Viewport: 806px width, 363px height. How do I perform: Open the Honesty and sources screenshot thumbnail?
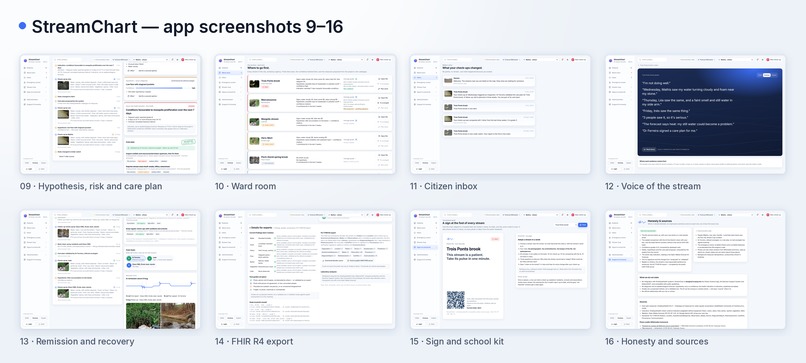(x=695, y=269)
